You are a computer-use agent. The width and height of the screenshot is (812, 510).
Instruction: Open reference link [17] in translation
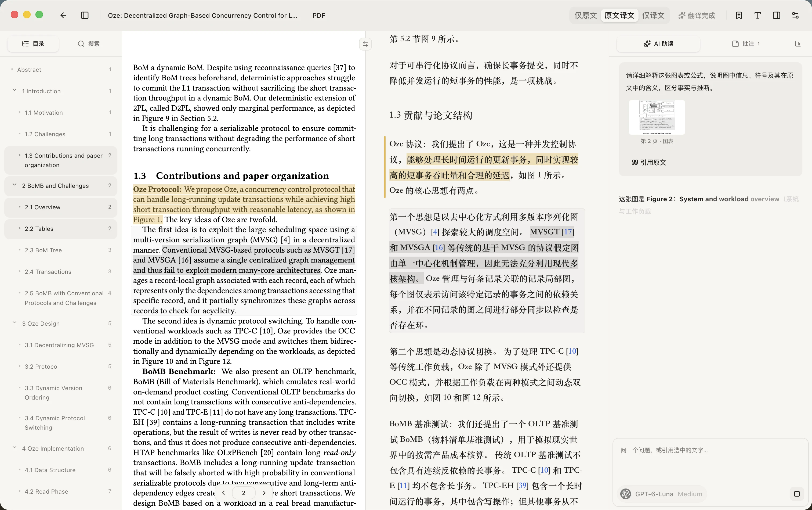coord(568,232)
